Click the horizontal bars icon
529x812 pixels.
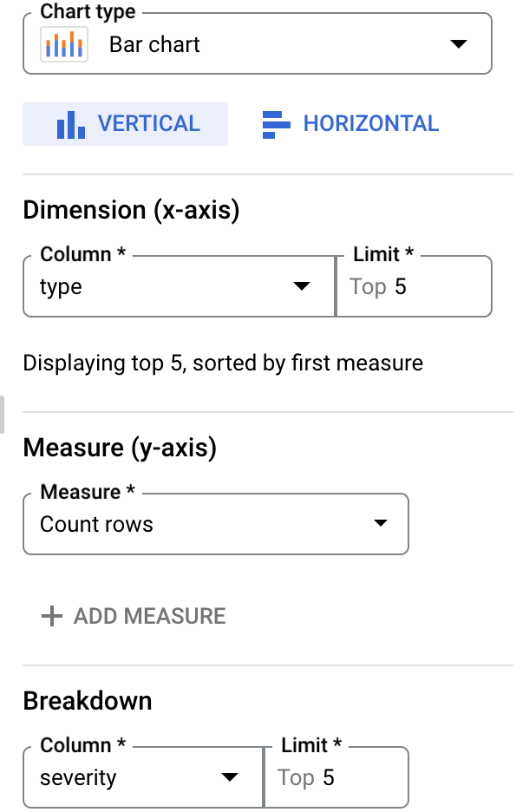click(x=277, y=125)
